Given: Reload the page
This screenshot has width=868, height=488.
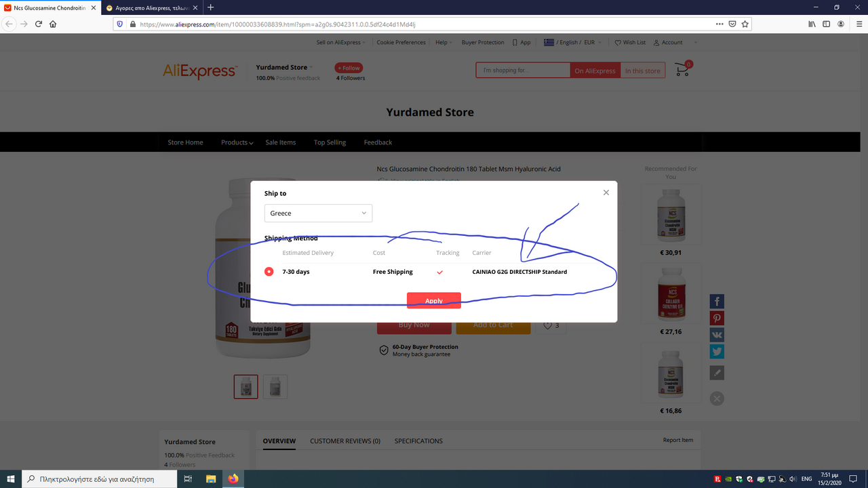Looking at the screenshot, I should coord(39,24).
